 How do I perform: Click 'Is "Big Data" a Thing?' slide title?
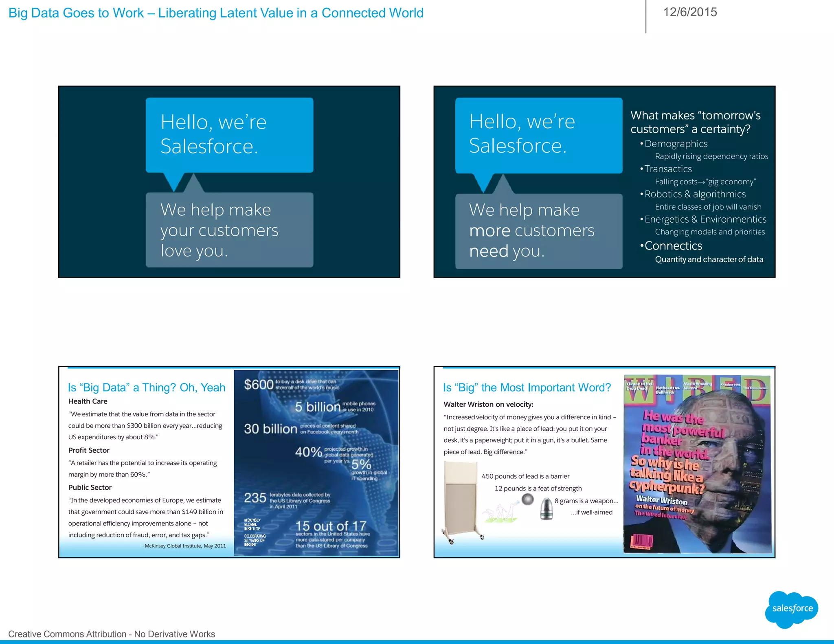(x=147, y=387)
